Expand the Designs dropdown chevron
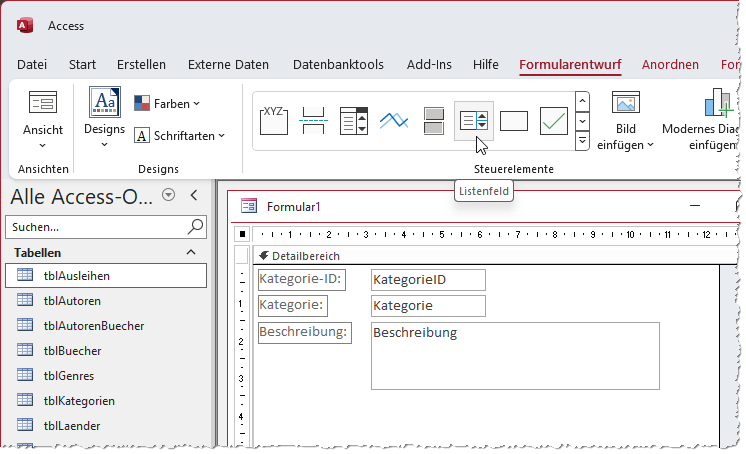 [105, 144]
